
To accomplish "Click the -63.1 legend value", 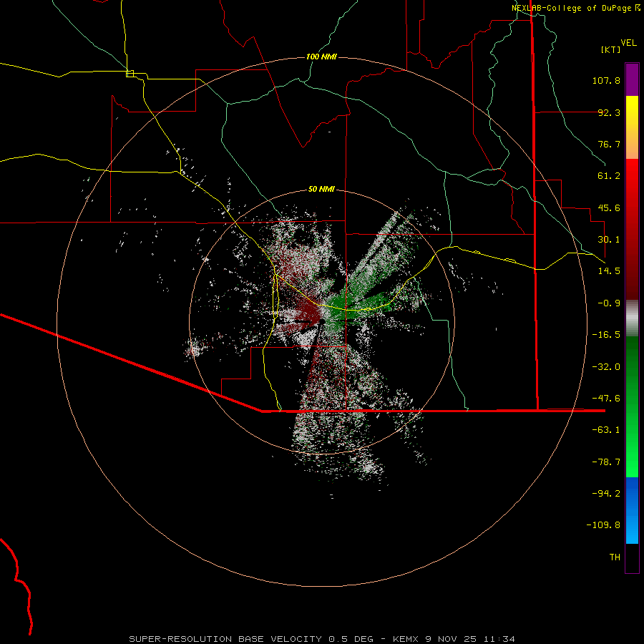I will pos(606,430).
